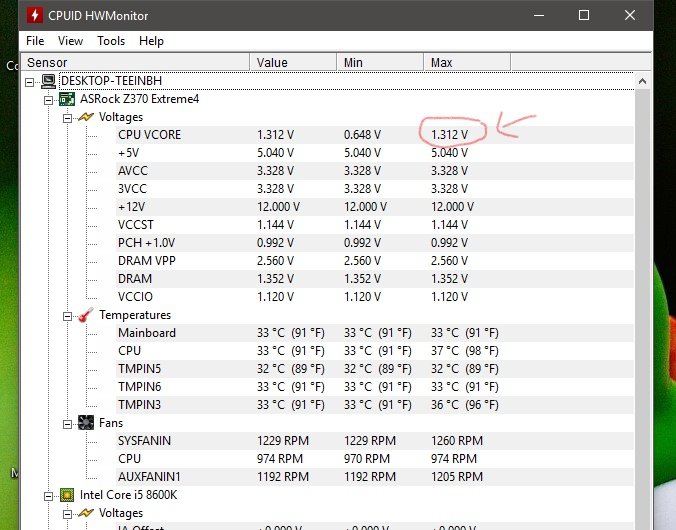
Task: Click SYSFANIN max value 1260 RPM
Action: point(457,441)
